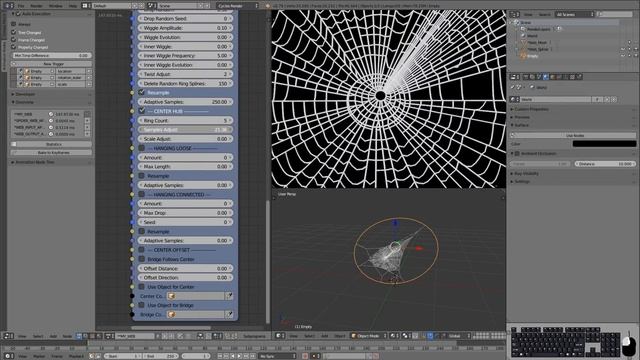Toggle visibility eye of the Empty object
640x360 pixels.
622,56
